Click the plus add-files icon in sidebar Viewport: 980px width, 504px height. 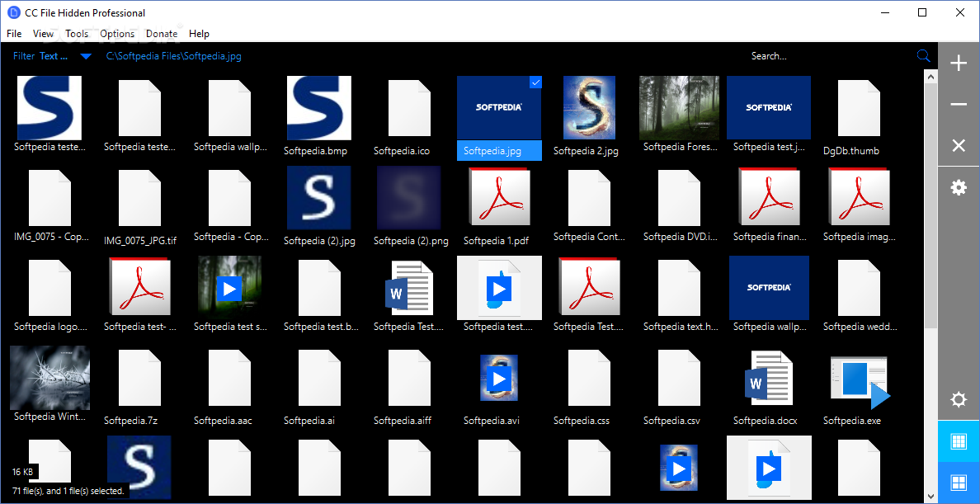(958, 64)
